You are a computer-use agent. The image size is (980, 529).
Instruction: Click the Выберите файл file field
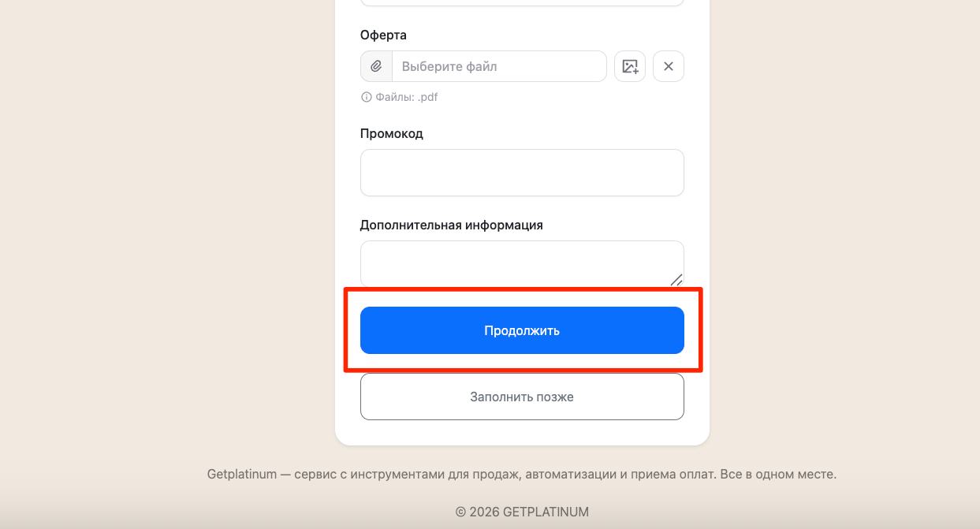click(499, 66)
